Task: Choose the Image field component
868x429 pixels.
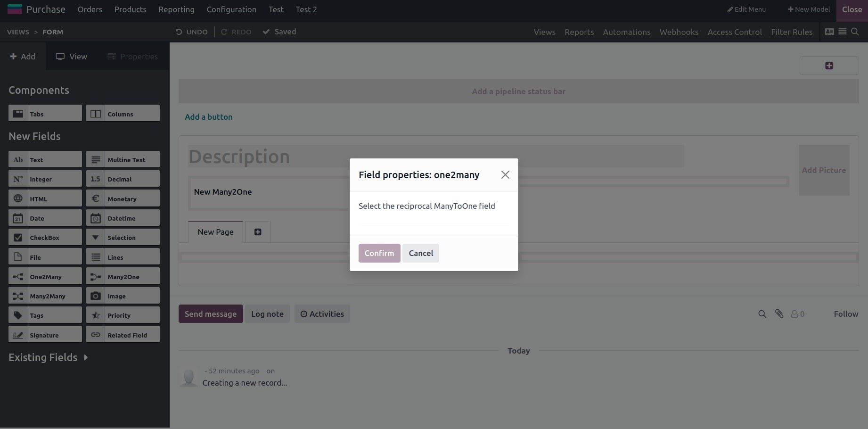Action: click(x=123, y=296)
